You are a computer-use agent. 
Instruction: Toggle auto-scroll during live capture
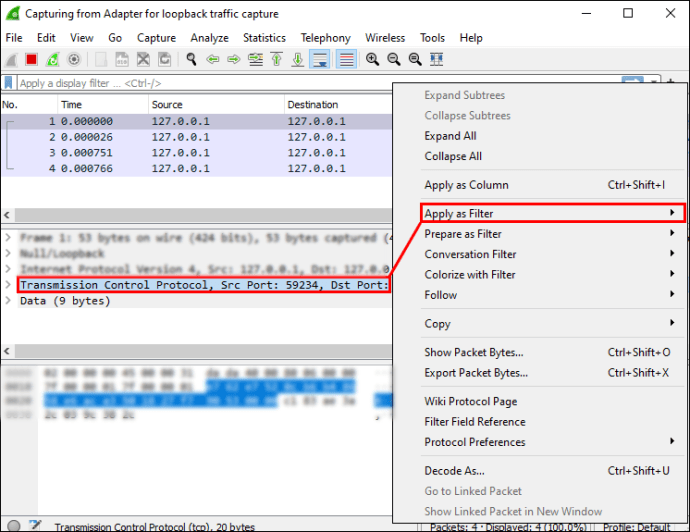click(320, 59)
